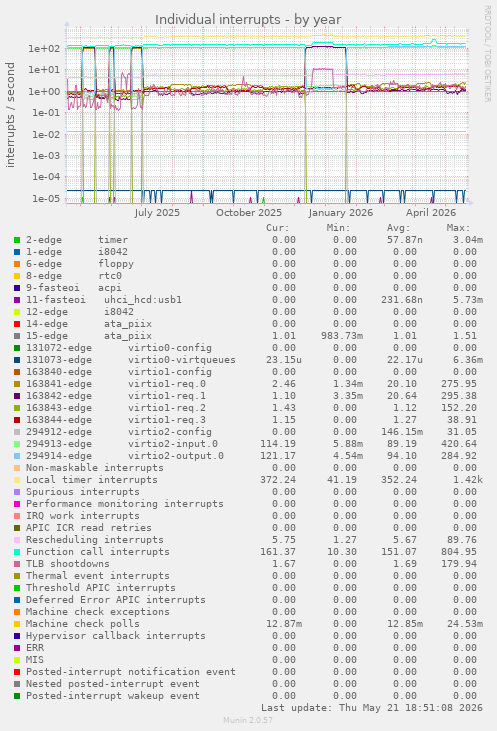The width and height of the screenshot is (497, 731).
Task: Click the July 2025 axis label
Action: [157, 213]
